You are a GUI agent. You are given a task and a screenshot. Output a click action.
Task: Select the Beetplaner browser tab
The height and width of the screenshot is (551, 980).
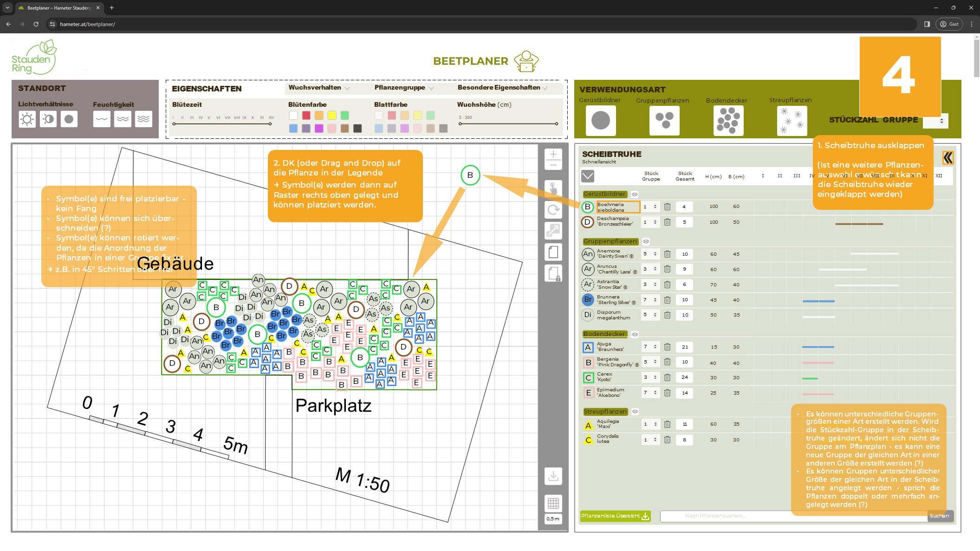pos(58,8)
